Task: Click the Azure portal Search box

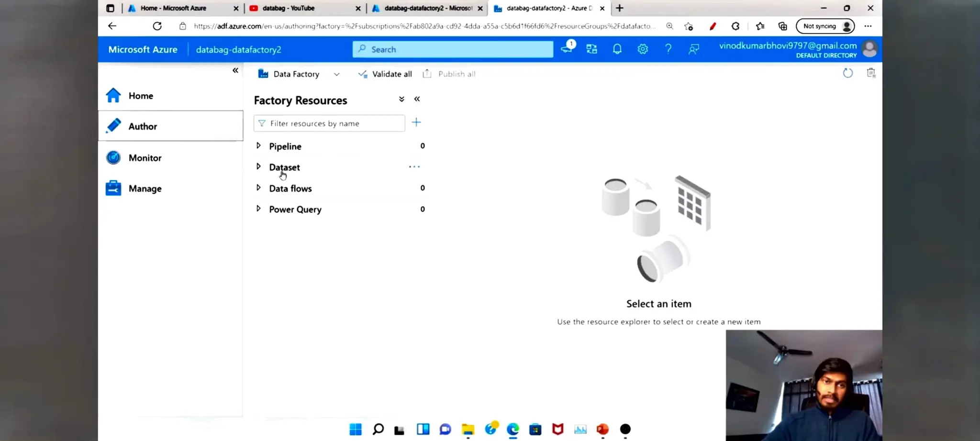Action: 453,49
